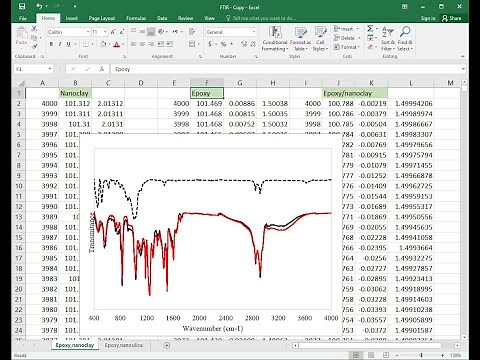Click the Paste clipboard icon
480x360 pixels.
tap(22, 33)
